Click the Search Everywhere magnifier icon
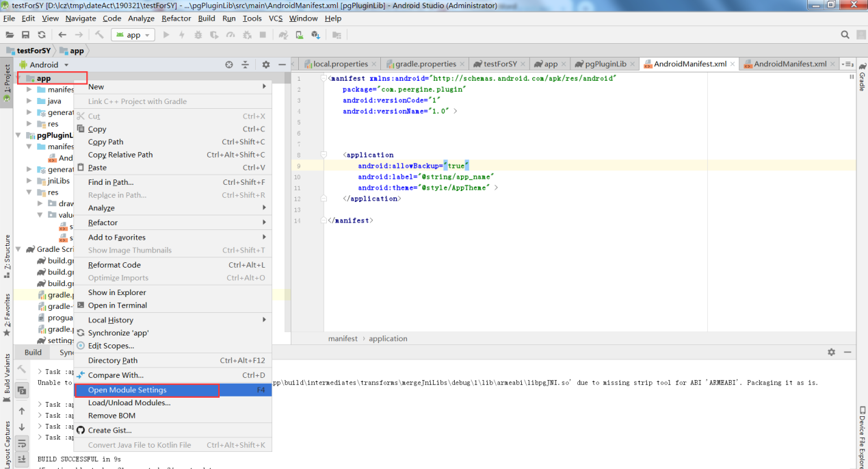Viewport: 868px width, 469px height. click(845, 35)
